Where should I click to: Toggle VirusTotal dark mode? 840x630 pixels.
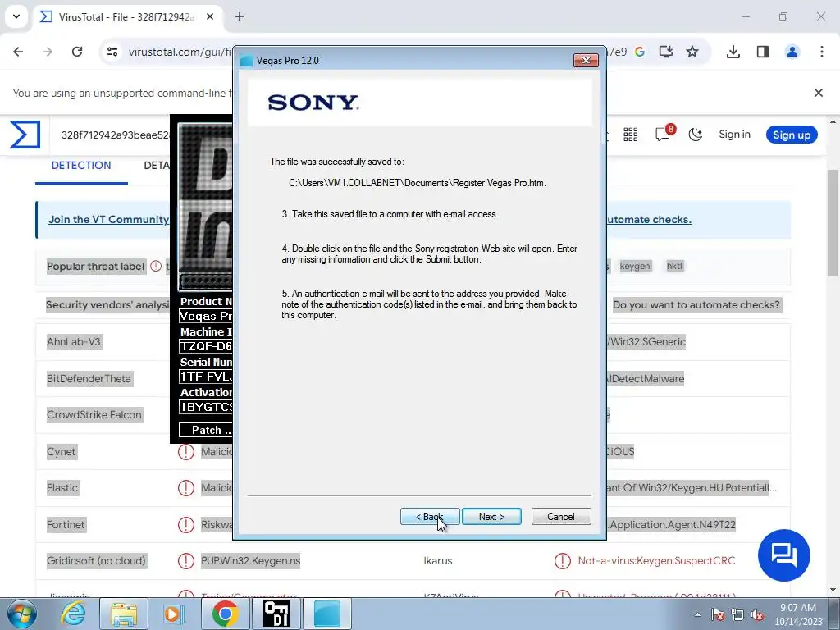tap(696, 135)
